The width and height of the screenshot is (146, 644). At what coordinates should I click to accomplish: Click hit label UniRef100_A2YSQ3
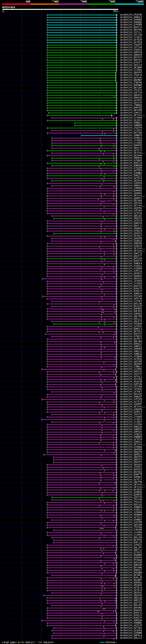pos(131,628)
